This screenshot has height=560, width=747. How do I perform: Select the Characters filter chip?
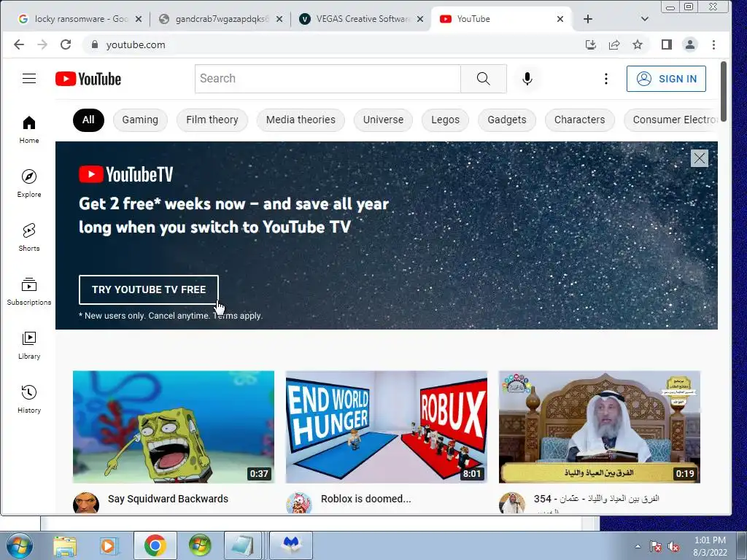coord(579,120)
